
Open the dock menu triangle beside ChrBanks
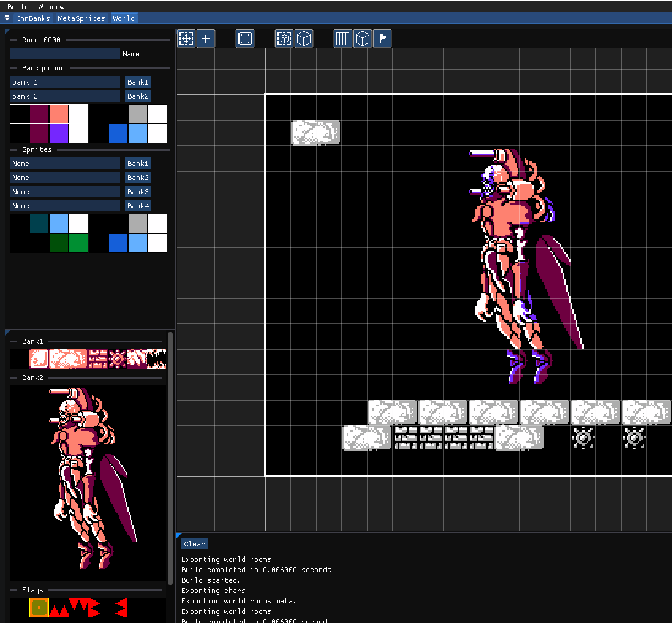click(x=7, y=18)
